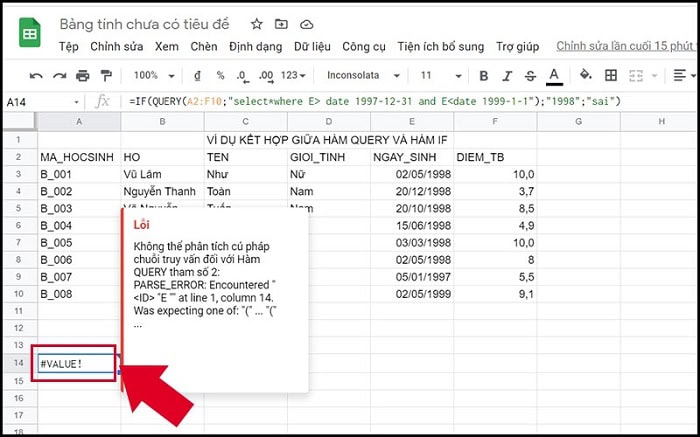Open the Định dạng menu
The width and height of the screenshot is (700, 437).
tap(255, 47)
